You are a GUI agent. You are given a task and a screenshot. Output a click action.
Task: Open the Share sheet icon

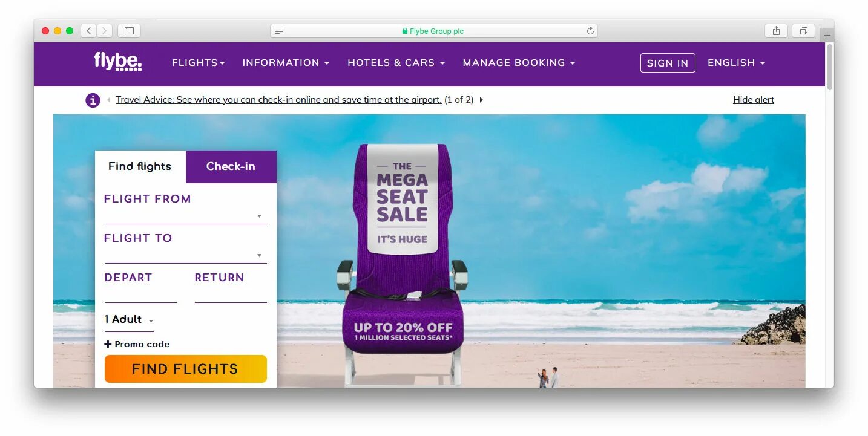point(776,31)
